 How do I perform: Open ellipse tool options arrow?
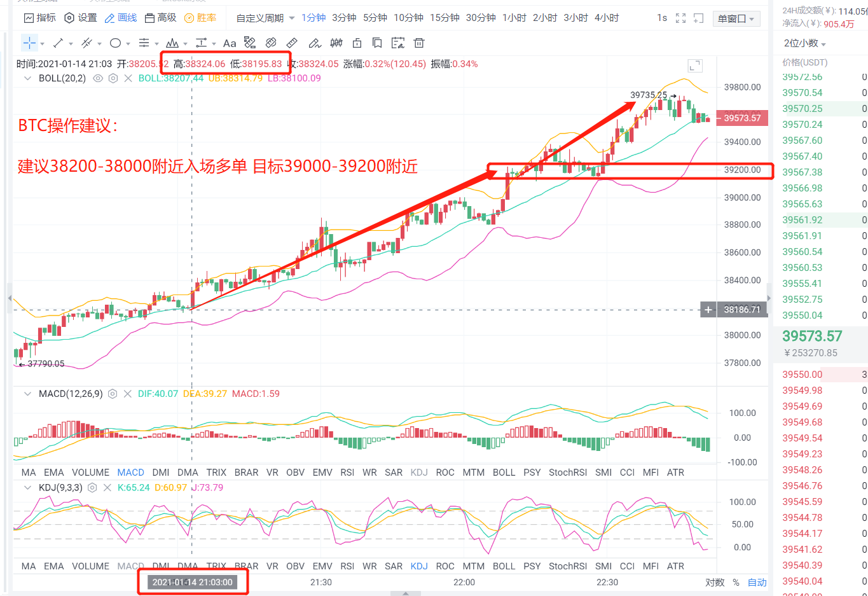(x=128, y=44)
